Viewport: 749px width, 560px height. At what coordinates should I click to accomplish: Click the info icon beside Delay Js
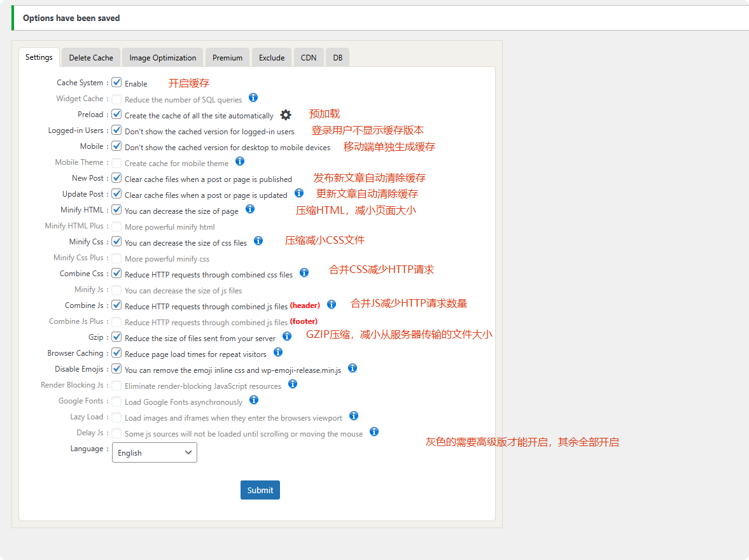click(374, 431)
